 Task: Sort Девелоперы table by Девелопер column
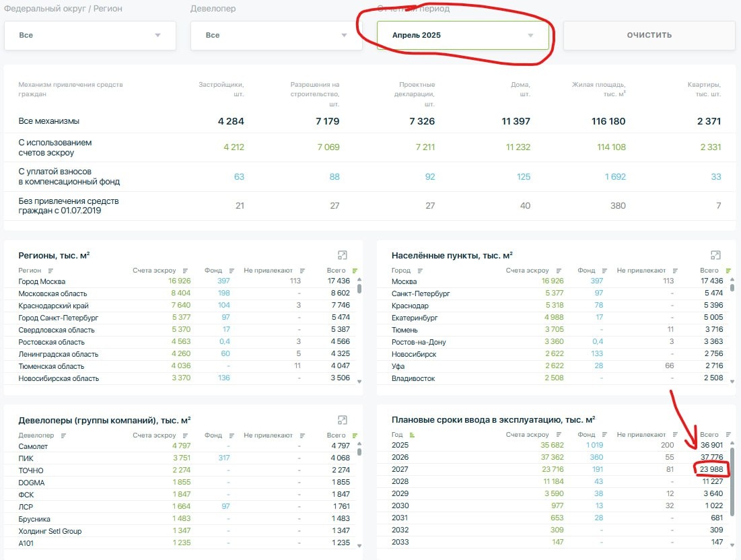click(63, 435)
